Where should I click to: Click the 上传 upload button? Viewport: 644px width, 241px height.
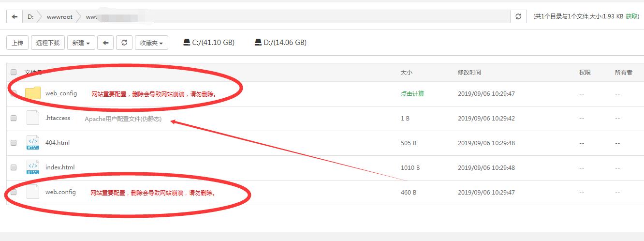[17, 43]
